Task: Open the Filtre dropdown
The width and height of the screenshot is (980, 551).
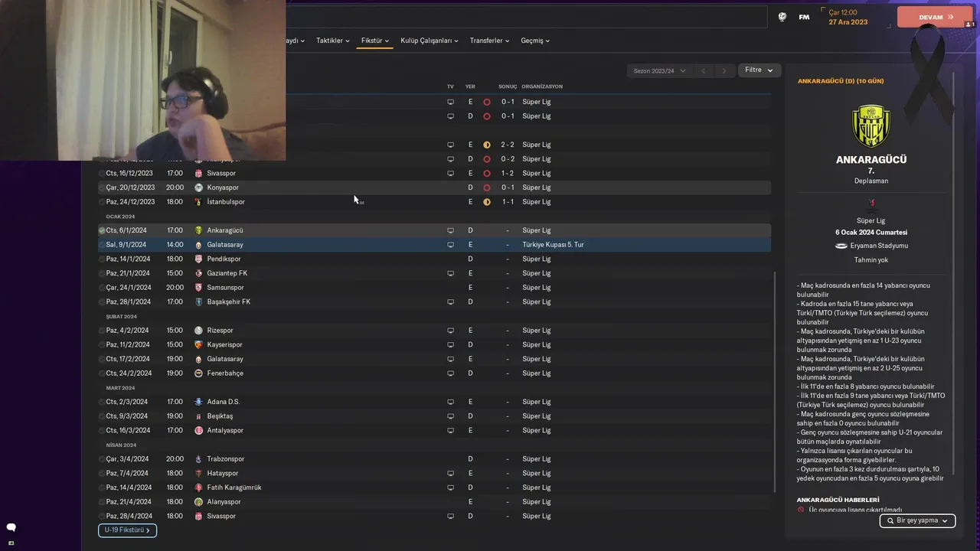Action: click(x=759, y=70)
